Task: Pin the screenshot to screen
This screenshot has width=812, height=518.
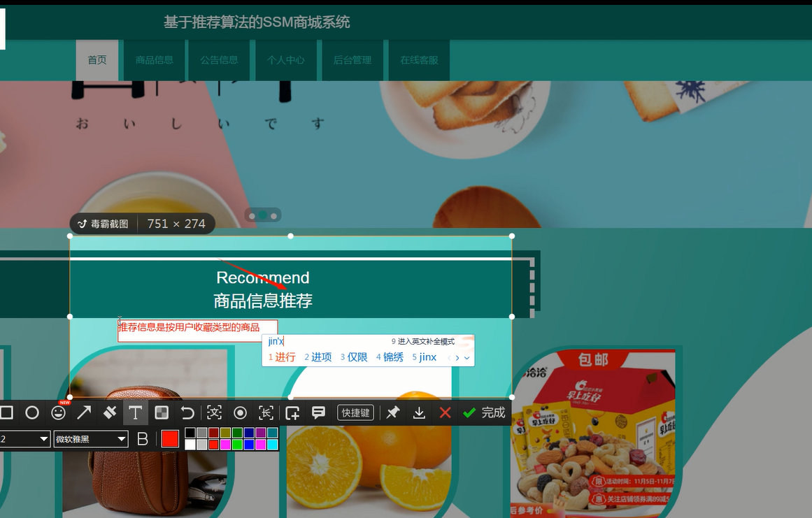Action: coord(393,412)
